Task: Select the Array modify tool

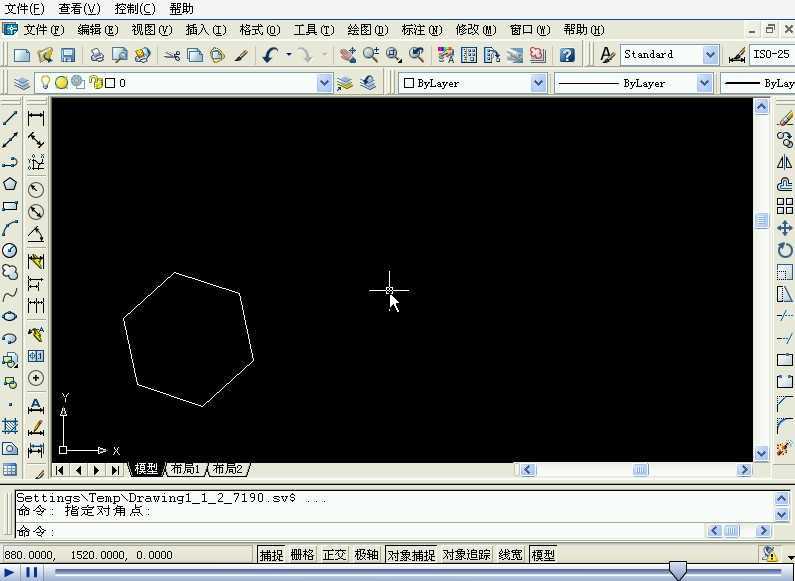Action: [x=784, y=206]
